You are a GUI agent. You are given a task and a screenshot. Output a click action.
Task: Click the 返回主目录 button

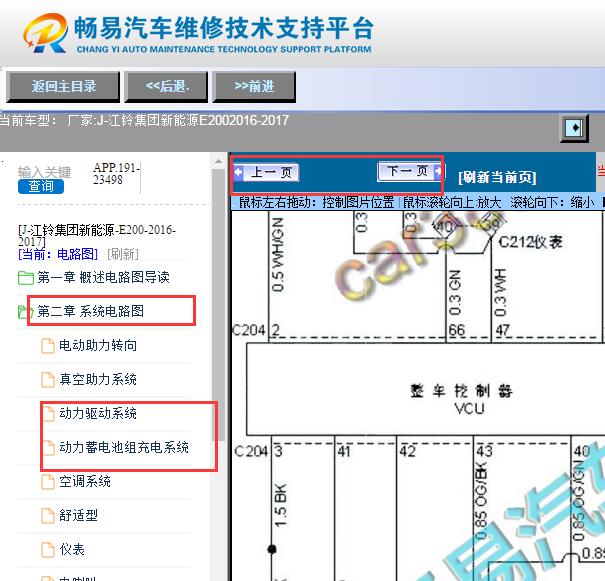click(x=63, y=86)
